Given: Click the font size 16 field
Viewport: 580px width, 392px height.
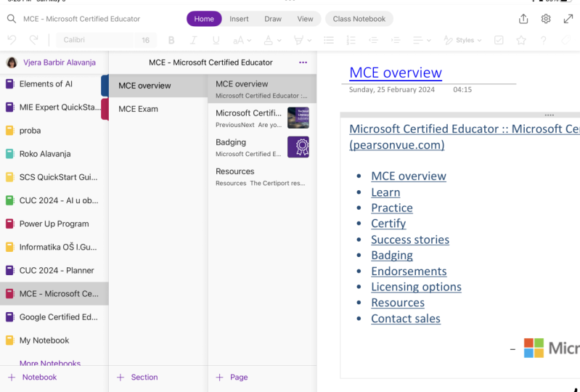Looking at the screenshot, I should pyautogui.click(x=145, y=40).
